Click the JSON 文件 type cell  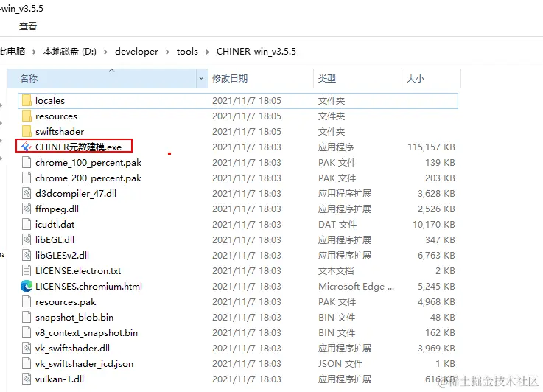[x=340, y=363]
